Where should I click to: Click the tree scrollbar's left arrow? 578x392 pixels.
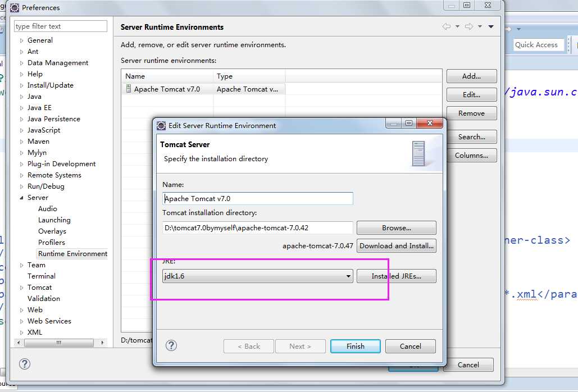pos(19,343)
